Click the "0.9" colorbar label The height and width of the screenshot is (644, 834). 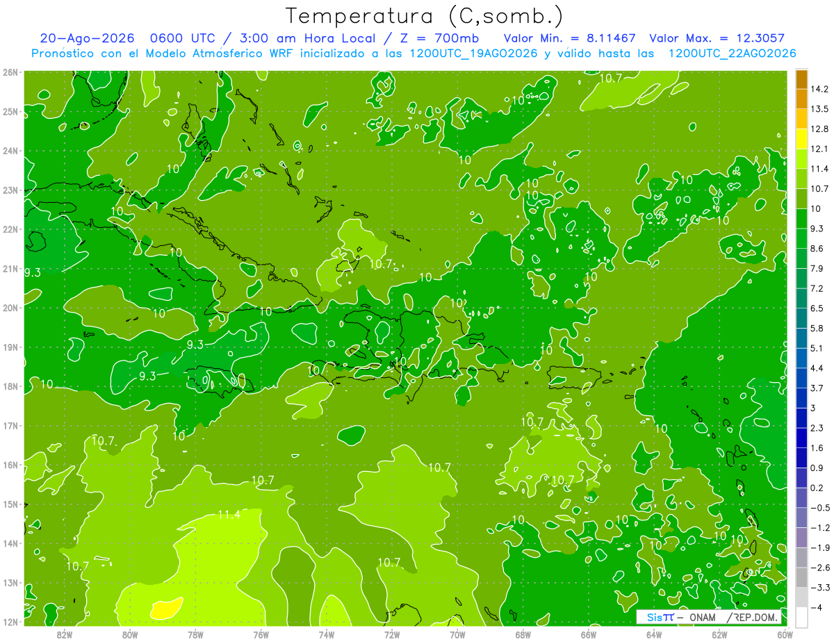pos(817,468)
